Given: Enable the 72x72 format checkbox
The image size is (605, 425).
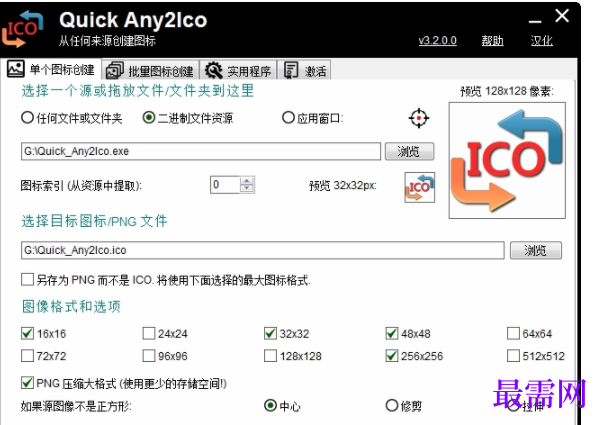Looking at the screenshot, I should pyautogui.click(x=27, y=356).
